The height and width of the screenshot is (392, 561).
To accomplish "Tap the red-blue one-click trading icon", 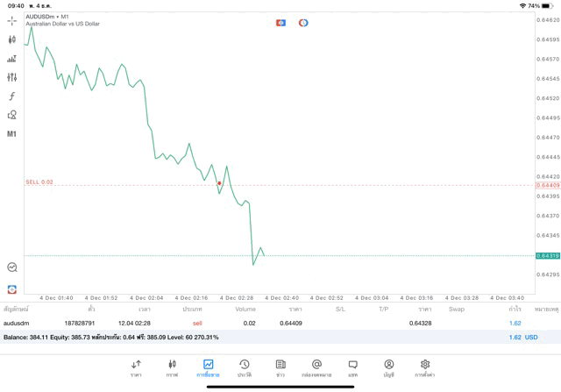I will [280, 23].
